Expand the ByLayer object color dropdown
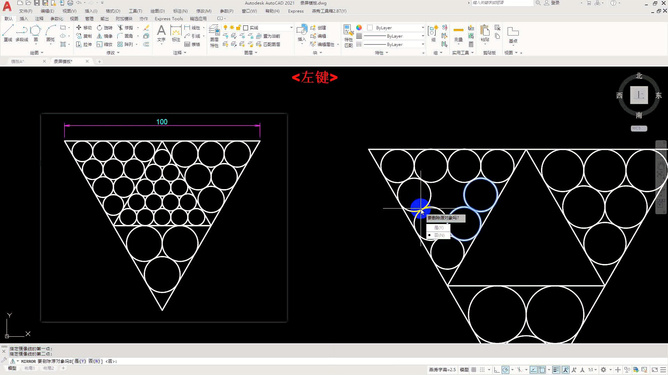This screenshot has width=668, height=375. pyautogui.click(x=396, y=28)
